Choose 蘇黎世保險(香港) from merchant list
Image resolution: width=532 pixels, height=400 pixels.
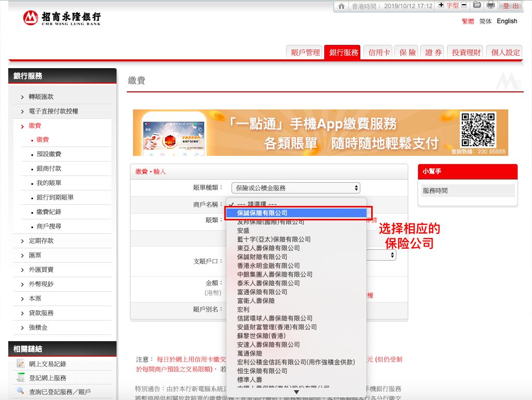(296, 336)
